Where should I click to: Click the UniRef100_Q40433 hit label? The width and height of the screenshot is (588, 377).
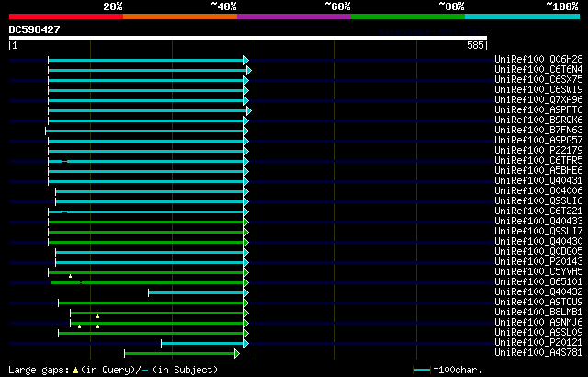[x=539, y=222]
